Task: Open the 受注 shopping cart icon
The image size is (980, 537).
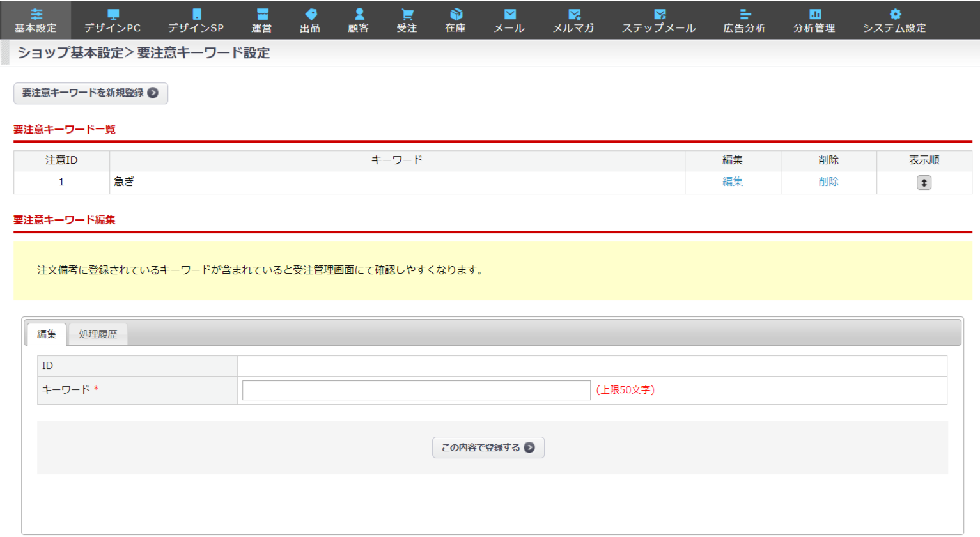Action: point(407,14)
